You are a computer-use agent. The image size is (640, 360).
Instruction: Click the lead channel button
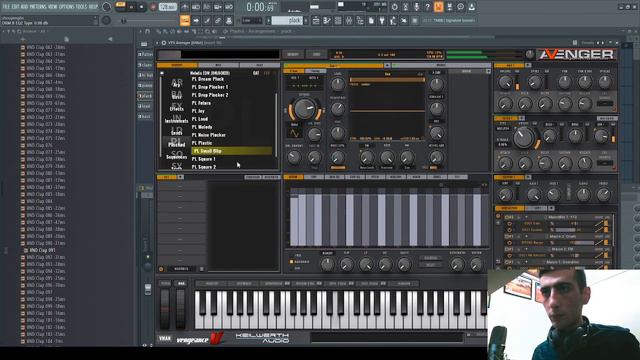145,106
